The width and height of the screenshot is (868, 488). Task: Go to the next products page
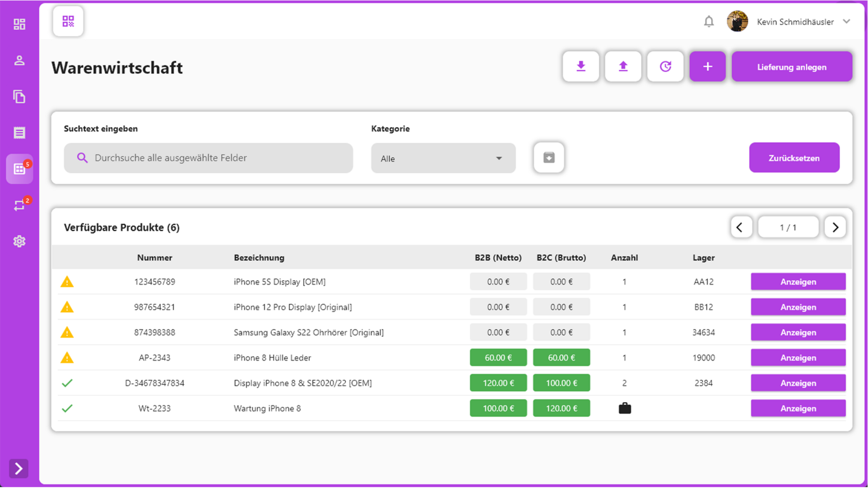(835, 227)
